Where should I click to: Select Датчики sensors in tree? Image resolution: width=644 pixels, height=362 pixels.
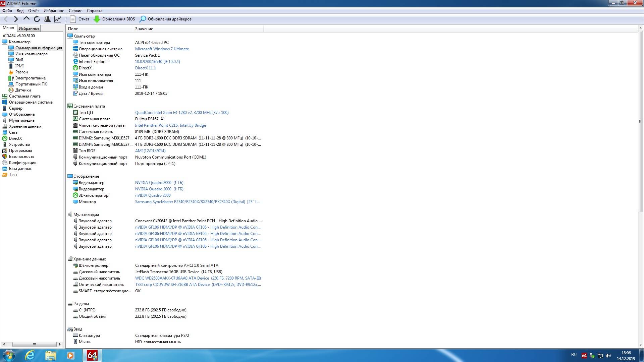(x=23, y=90)
